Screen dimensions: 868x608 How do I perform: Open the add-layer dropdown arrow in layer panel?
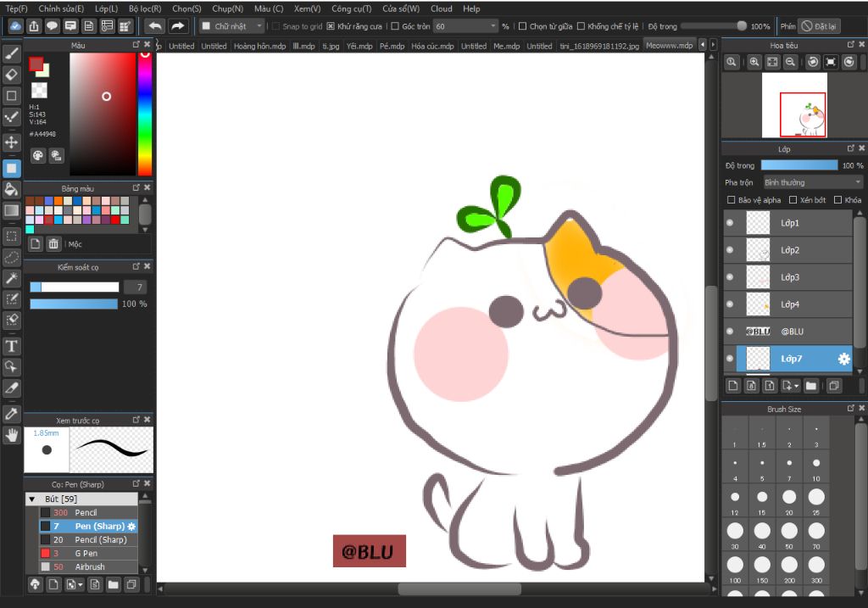click(x=791, y=385)
